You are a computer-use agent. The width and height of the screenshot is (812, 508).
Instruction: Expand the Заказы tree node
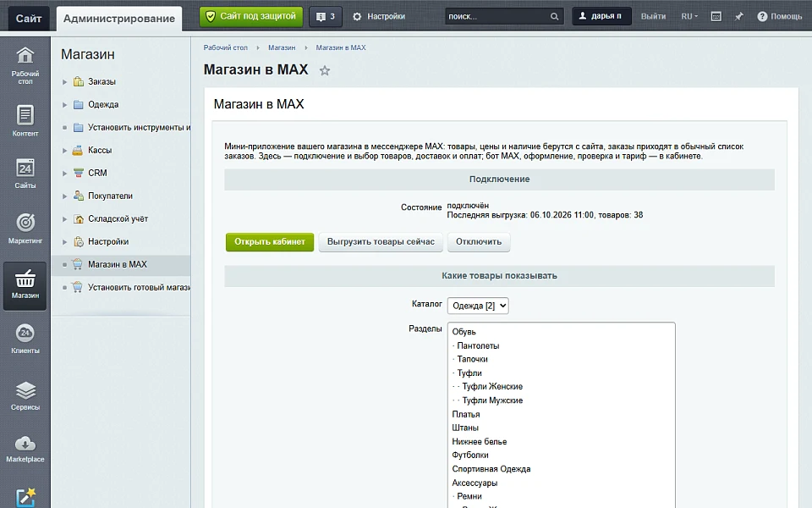65,82
